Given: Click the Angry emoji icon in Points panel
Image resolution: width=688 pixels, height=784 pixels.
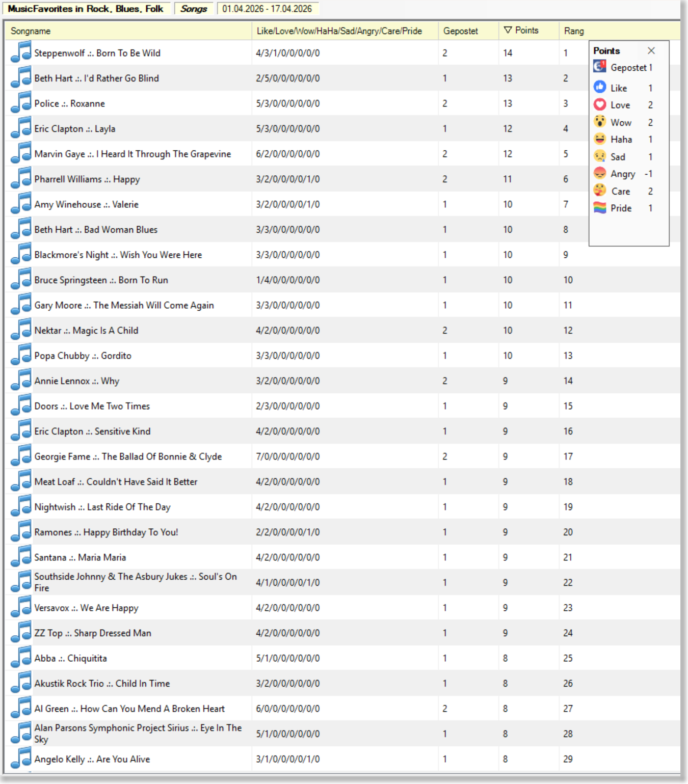Looking at the screenshot, I should [x=600, y=174].
